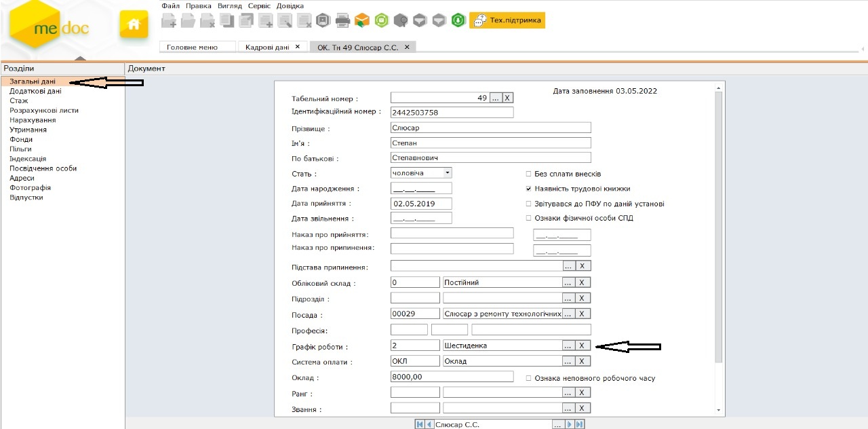Uncheck 'Наявність трудової книжки' checkbox
The width and height of the screenshot is (868, 429).
(529, 189)
